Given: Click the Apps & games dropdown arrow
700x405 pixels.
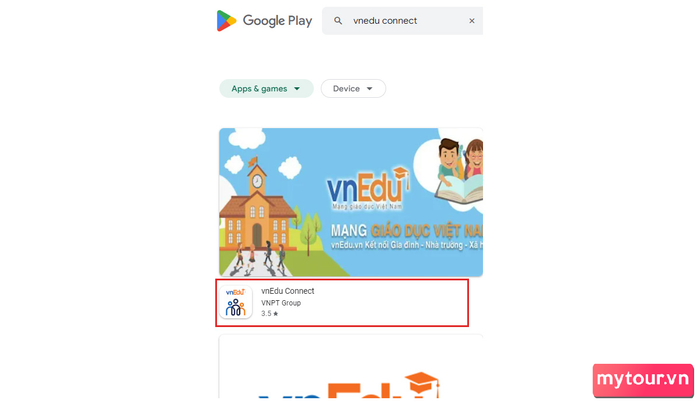Looking at the screenshot, I should (297, 89).
